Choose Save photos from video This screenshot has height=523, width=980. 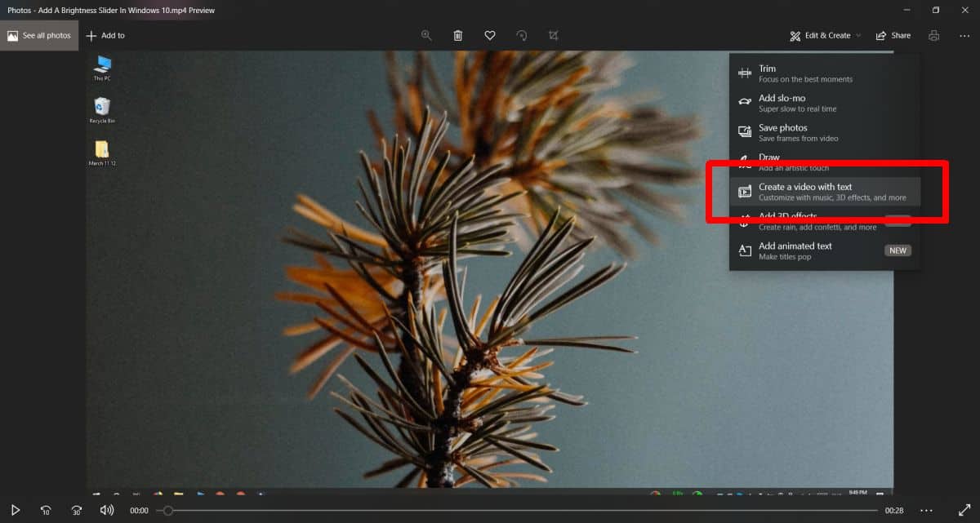click(825, 132)
